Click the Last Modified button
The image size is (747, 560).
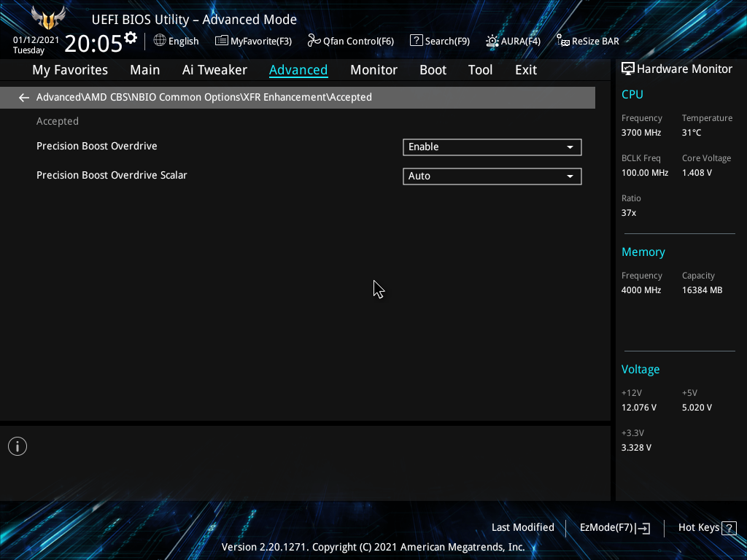coord(522,528)
